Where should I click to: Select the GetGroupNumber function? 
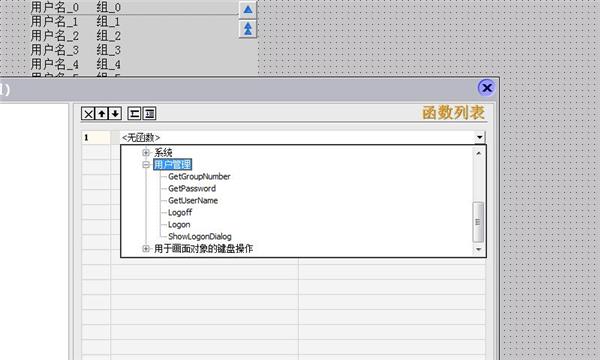tap(199, 176)
